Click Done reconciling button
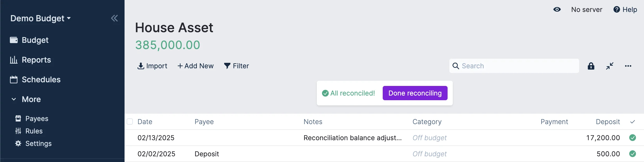 [x=415, y=93]
